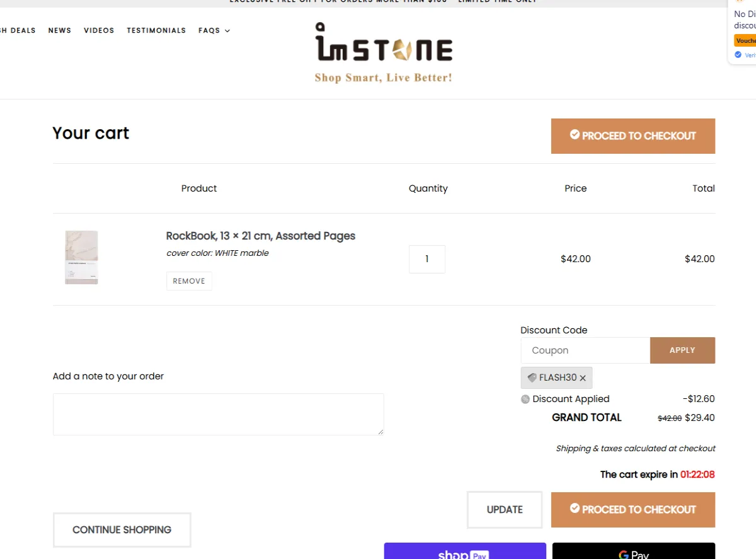Pay with Google Pay button

634,551
